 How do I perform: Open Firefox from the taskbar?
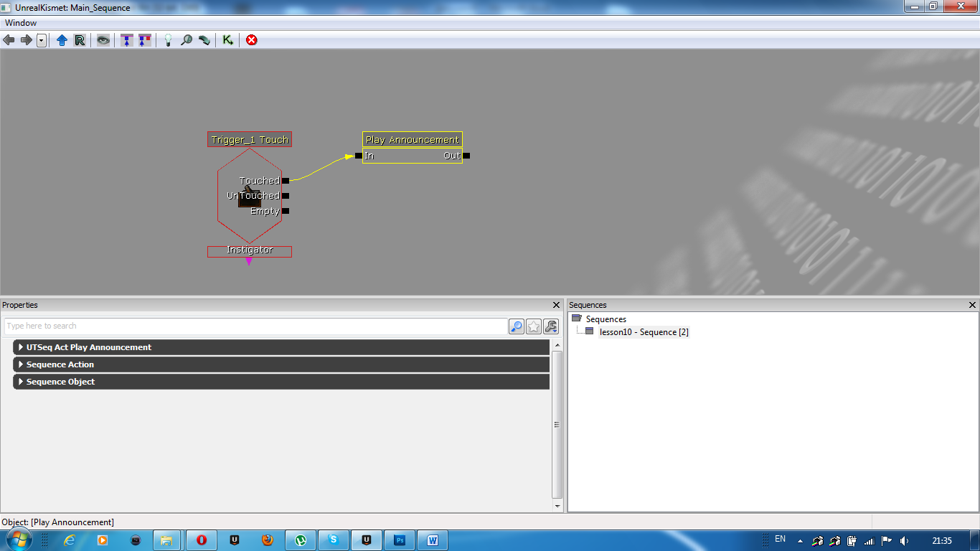coord(268,540)
